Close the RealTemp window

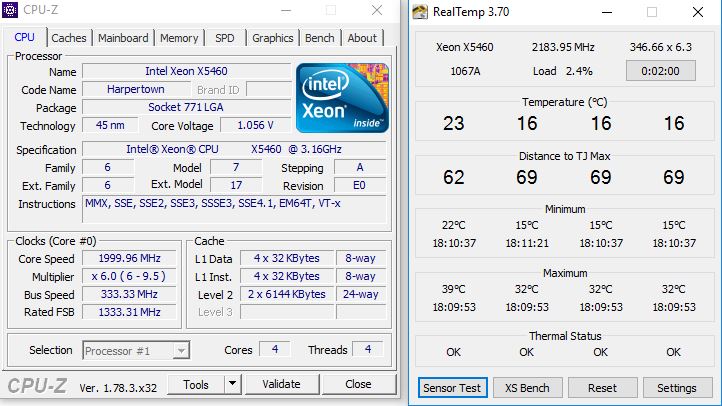coord(698,12)
